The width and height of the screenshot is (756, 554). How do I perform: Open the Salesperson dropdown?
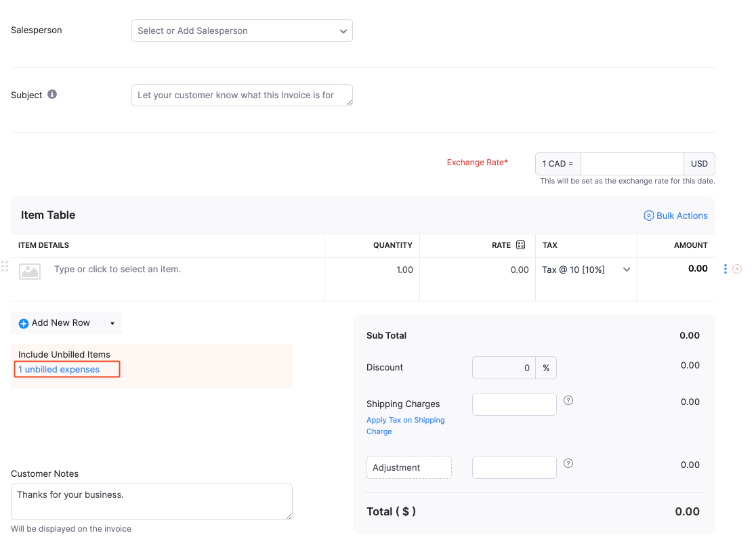(242, 30)
